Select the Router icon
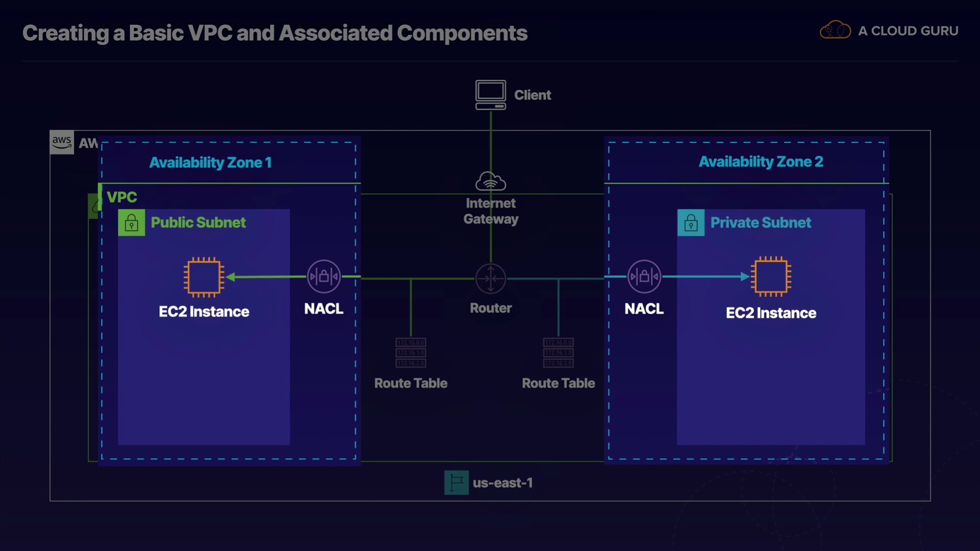Screen dimensions: 980x551 [x=491, y=279]
